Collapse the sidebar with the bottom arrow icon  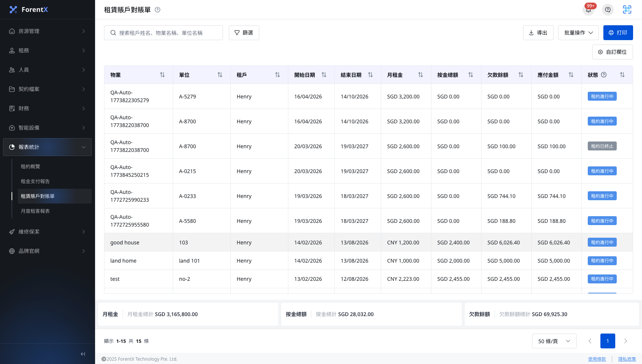click(83, 354)
